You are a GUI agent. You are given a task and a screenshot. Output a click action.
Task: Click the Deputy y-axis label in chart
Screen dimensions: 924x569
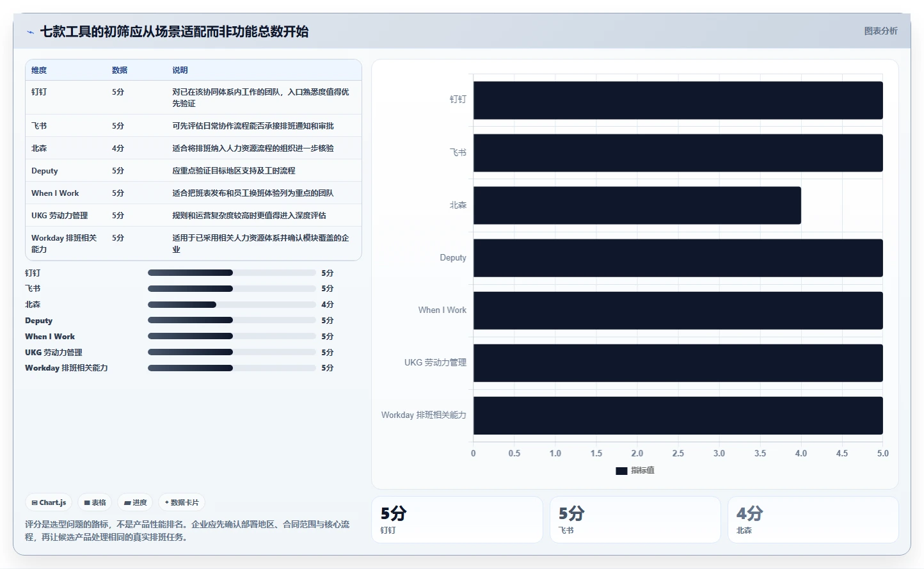pyautogui.click(x=453, y=258)
